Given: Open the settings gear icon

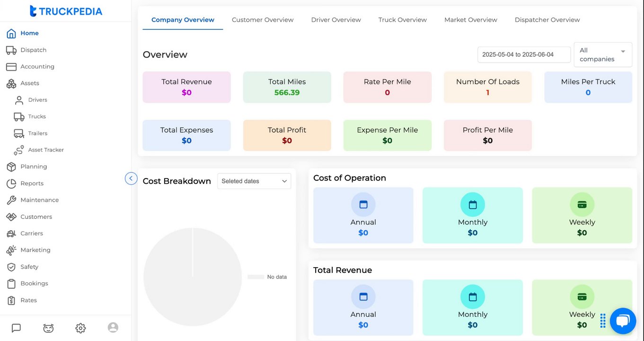Looking at the screenshot, I should coord(80,328).
